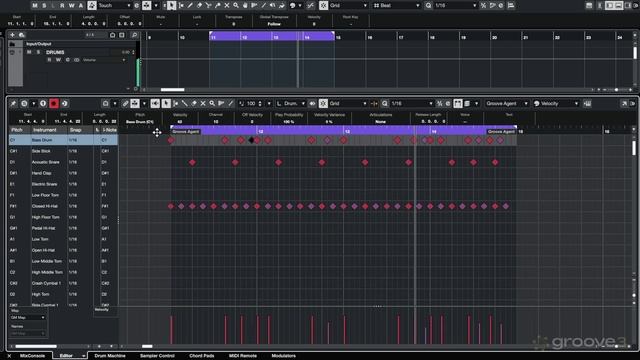This screenshot has height=360, width=640.
Task: Select the Bass Drum row in drum list
Action: click(x=63, y=140)
